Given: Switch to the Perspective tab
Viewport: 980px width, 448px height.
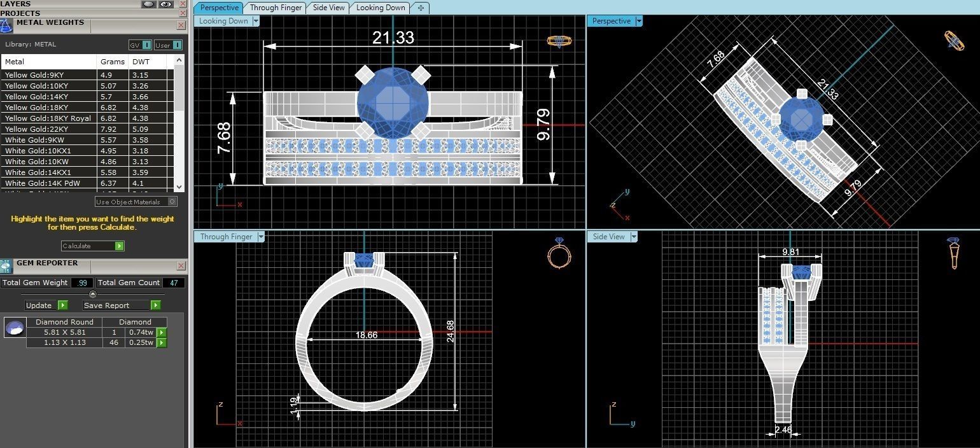Looking at the screenshot, I should point(219,8).
